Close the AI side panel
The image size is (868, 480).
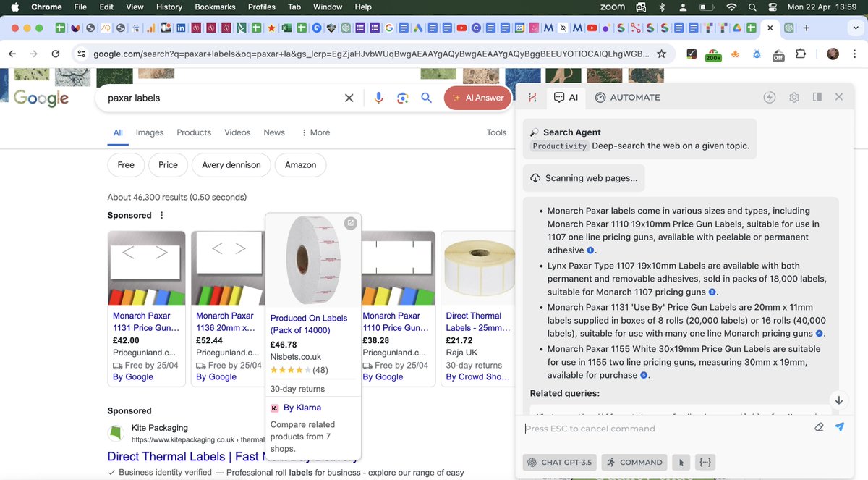click(839, 97)
